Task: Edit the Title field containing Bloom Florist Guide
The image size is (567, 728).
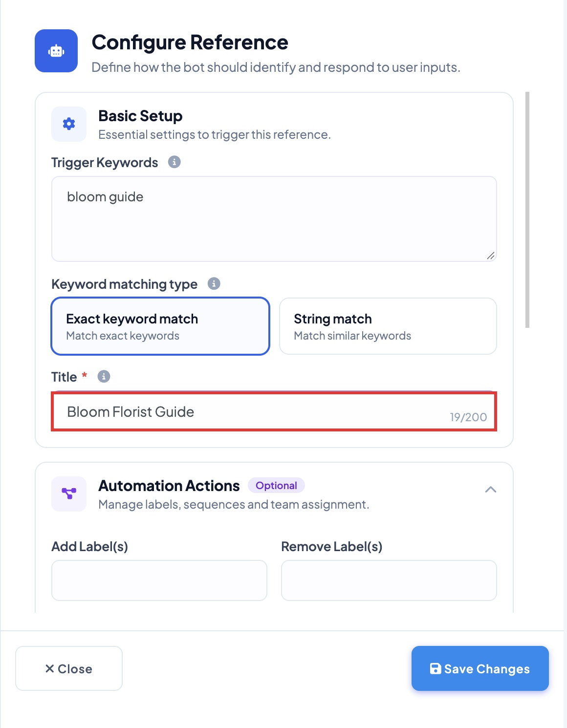Action: [x=274, y=411]
